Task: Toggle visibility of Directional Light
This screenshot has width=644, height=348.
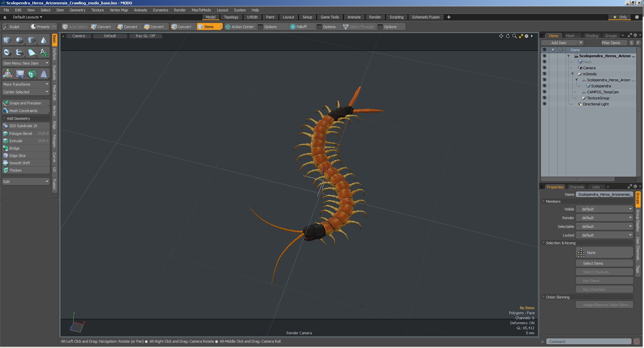Action: pos(544,104)
